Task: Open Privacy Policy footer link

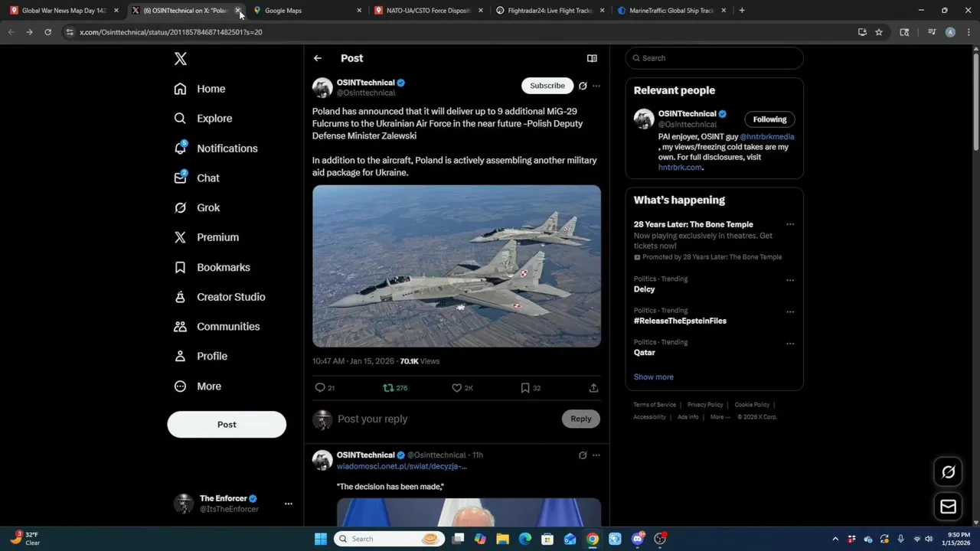Action: click(705, 405)
